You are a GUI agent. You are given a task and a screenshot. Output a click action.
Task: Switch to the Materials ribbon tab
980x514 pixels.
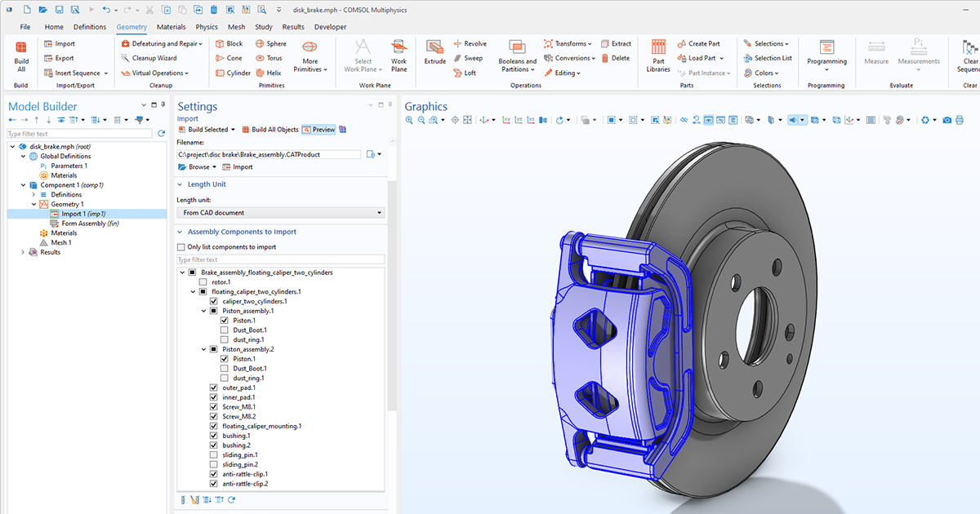[x=171, y=26]
